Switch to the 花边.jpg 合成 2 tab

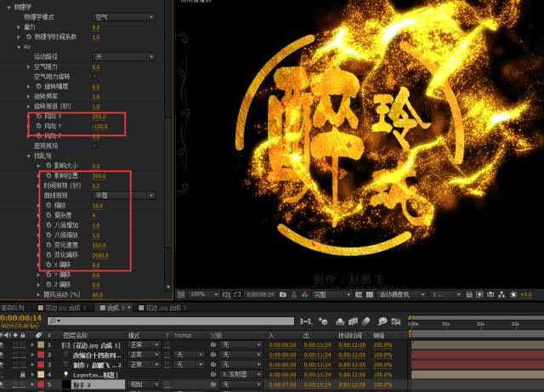coord(163,308)
